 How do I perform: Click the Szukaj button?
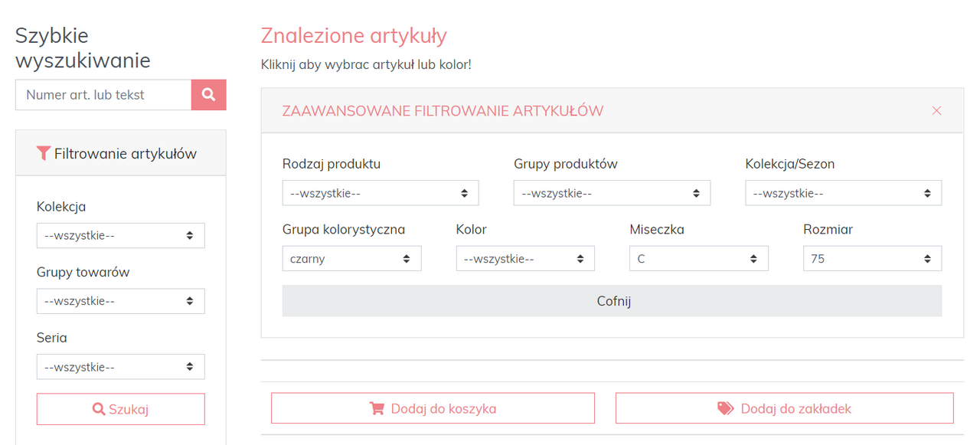click(120, 409)
